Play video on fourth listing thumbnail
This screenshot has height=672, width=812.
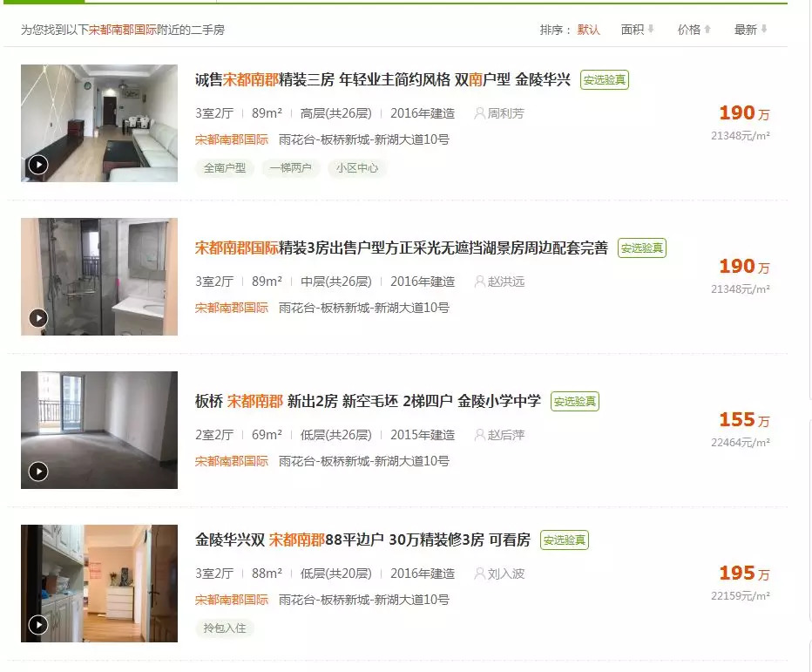point(37,625)
